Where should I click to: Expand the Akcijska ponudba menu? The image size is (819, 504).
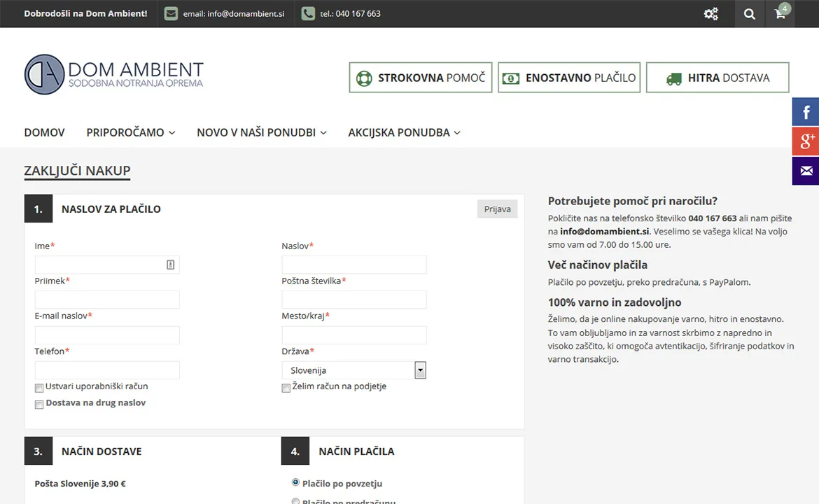[x=405, y=133]
